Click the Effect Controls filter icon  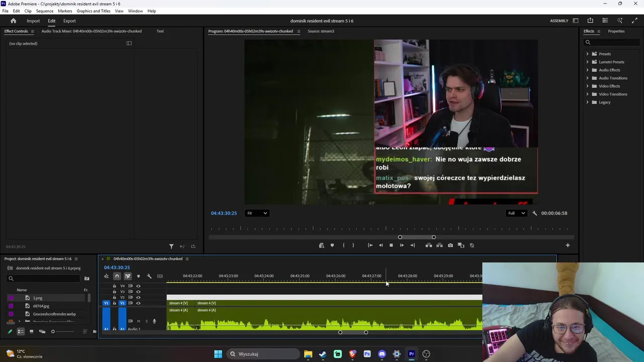coord(171,246)
